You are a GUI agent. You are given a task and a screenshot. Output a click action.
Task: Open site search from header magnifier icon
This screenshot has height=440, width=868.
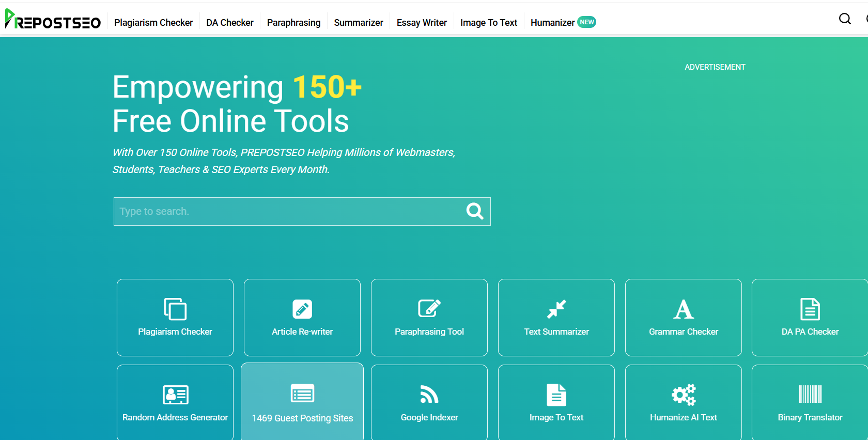point(845,19)
